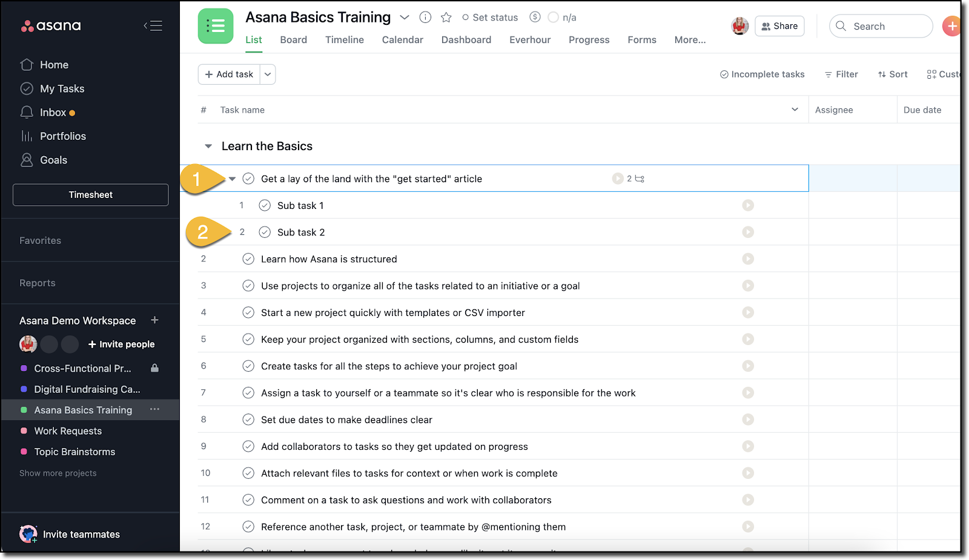Click the Search field
This screenshot has height=560, width=969.
tap(881, 26)
